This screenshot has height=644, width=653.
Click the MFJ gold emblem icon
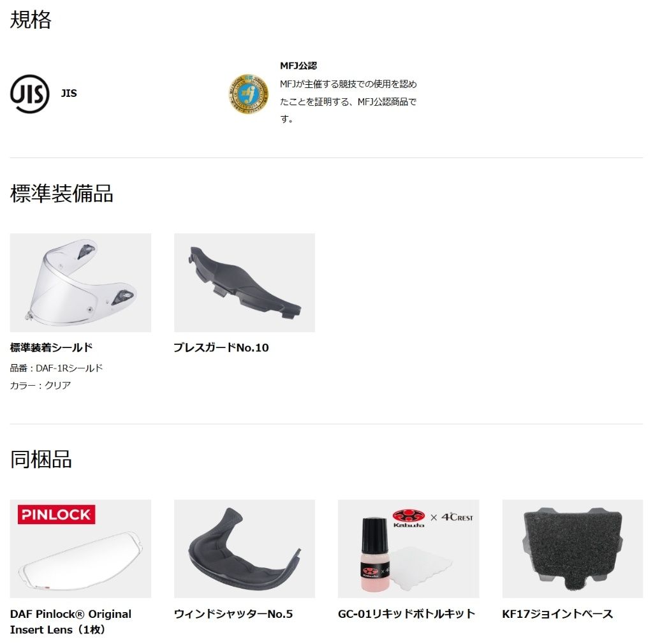point(248,94)
